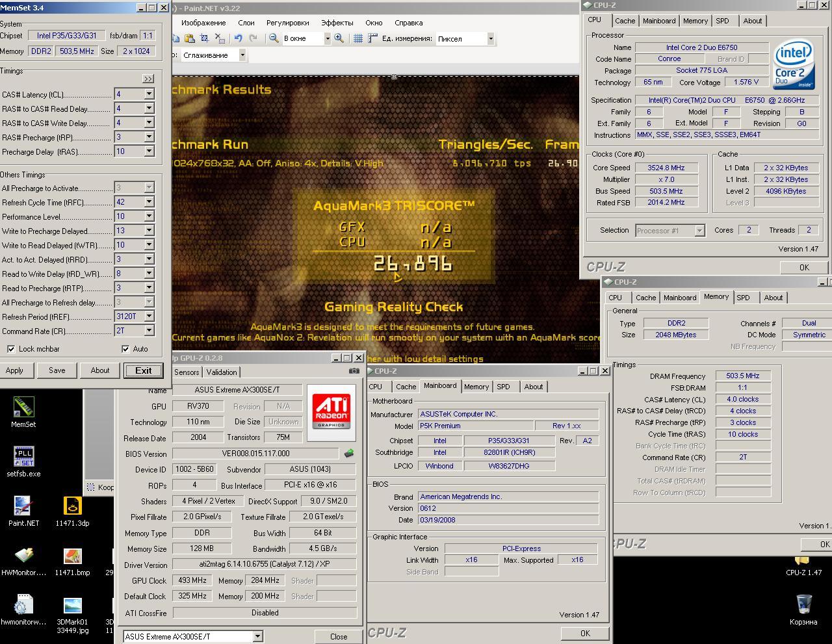The height and width of the screenshot is (644, 832).
Task: Undo the last action in Paint.NET
Action: pos(238,38)
